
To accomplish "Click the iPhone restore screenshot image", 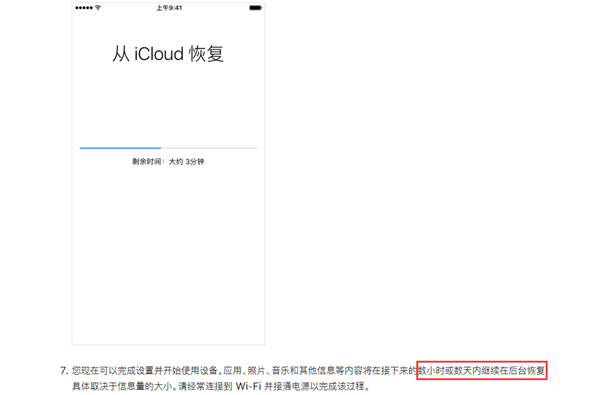I will tap(168, 173).
